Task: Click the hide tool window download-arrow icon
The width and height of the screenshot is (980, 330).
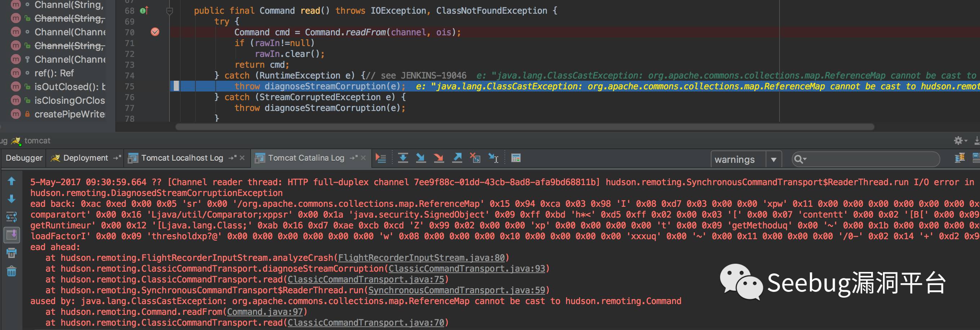Action: (977, 141)
